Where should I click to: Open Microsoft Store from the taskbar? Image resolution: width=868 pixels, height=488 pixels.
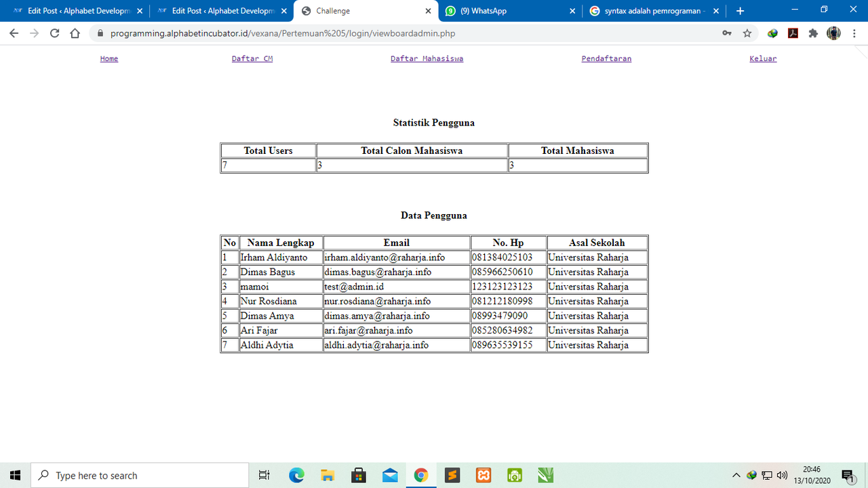tap(359, 475)
